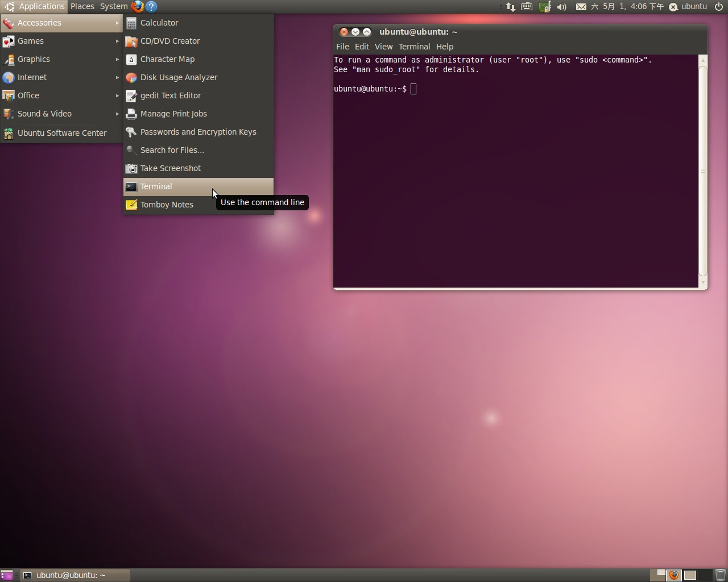Choose Search for Files...
The height and width of the screenshot is (582, 728).
(x=198, y=150)
